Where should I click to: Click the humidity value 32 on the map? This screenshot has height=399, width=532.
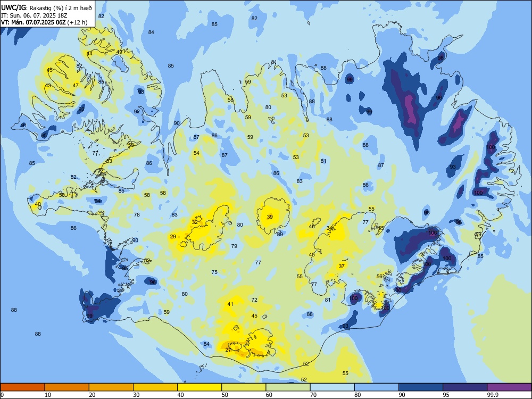195,222
